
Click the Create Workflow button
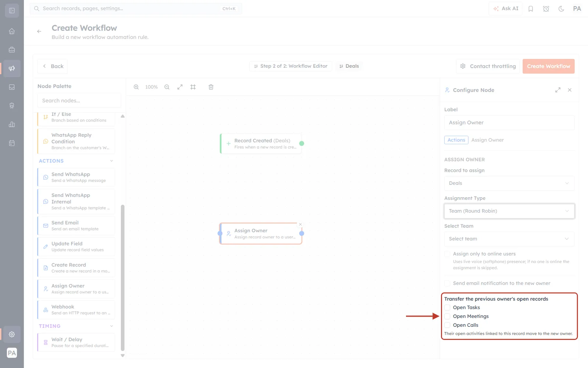point(548,66)
